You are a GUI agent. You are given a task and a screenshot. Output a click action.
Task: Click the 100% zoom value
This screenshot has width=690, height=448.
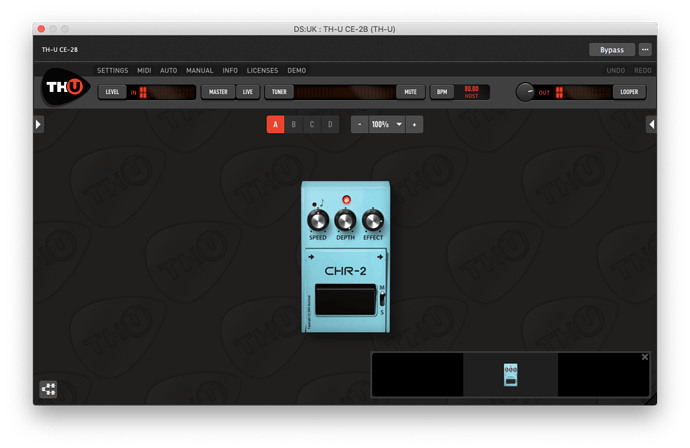pos(380,125)
